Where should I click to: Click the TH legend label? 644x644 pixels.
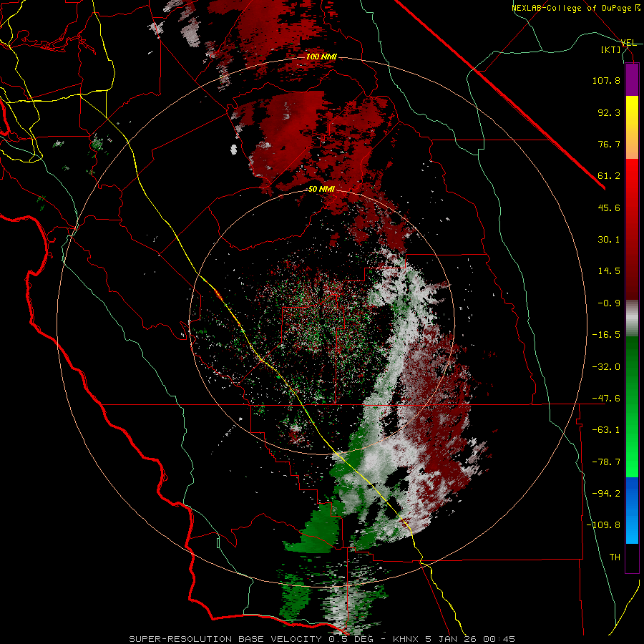[x=615, y=557]
